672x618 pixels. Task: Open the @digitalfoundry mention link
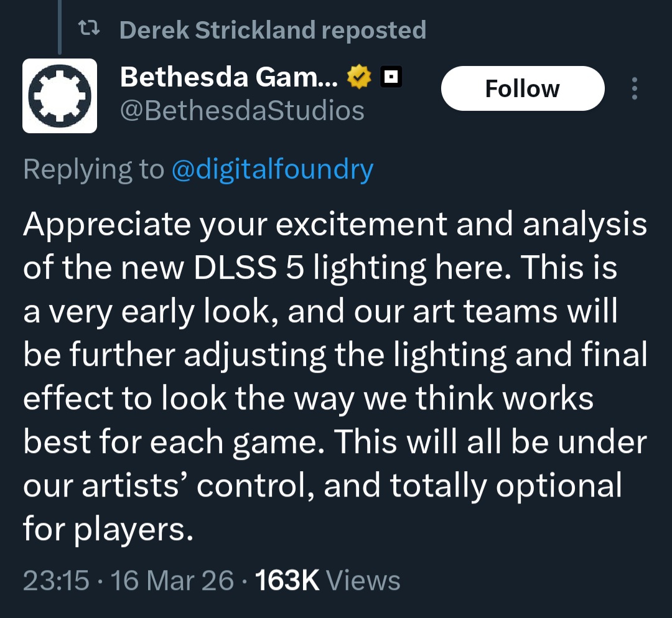pos(272,169)
